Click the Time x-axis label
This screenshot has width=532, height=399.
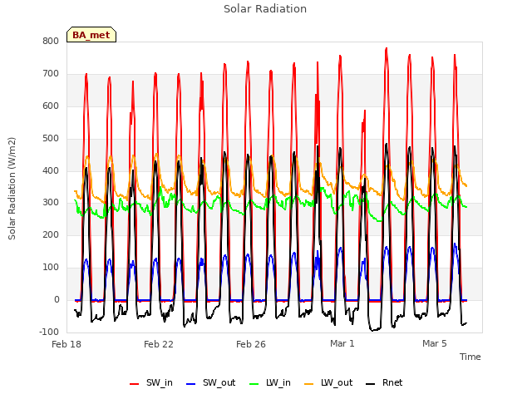pos(470,357)
